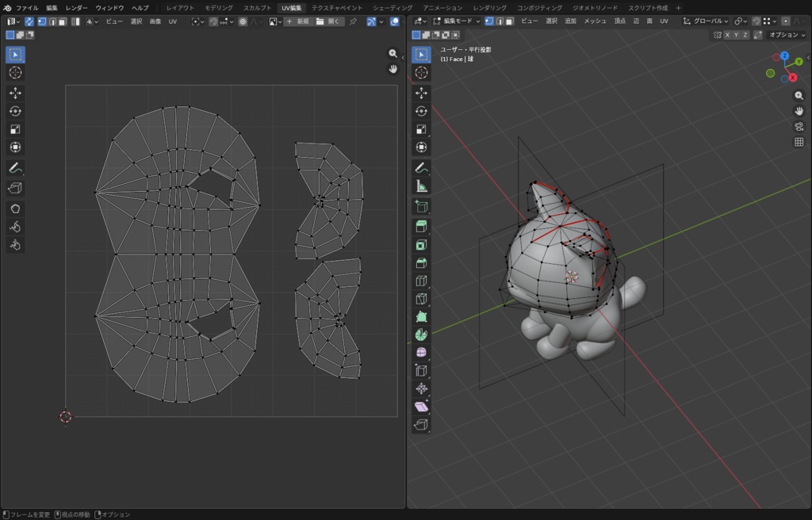Click the pan hand icon in the 3D viewport sidebar
This screenshot has height=520, width=812.
coord(799,111)
